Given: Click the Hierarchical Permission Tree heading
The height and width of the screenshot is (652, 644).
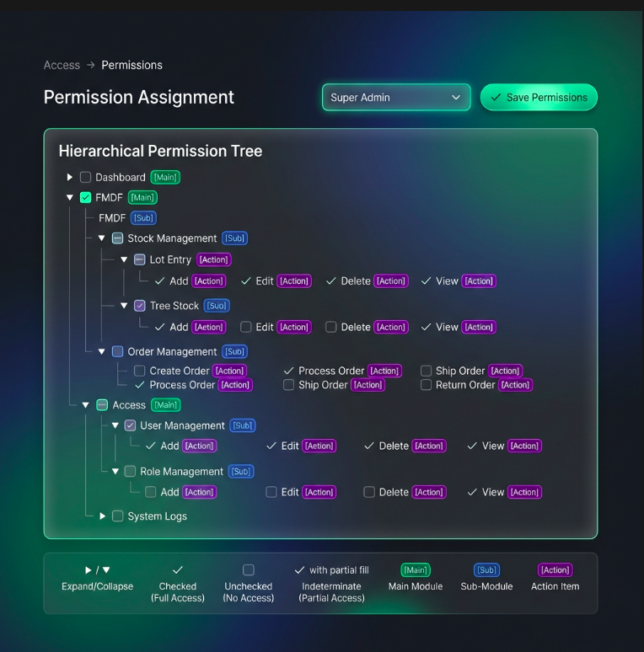Looking at the screenshot, I should (161, 151).
